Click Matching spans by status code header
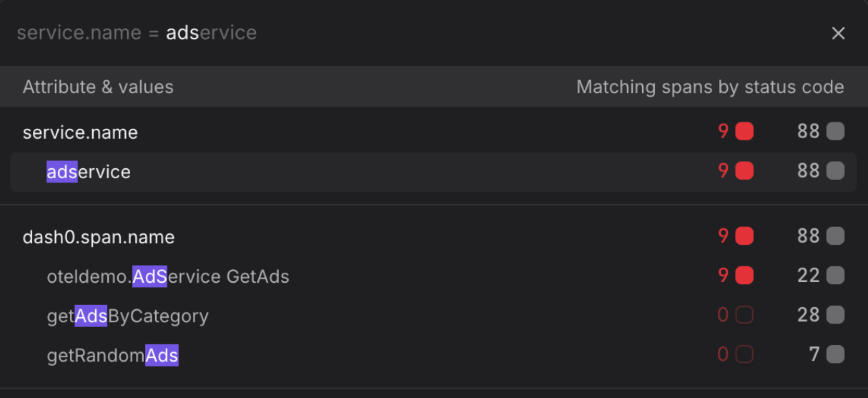 coord(710,87)
